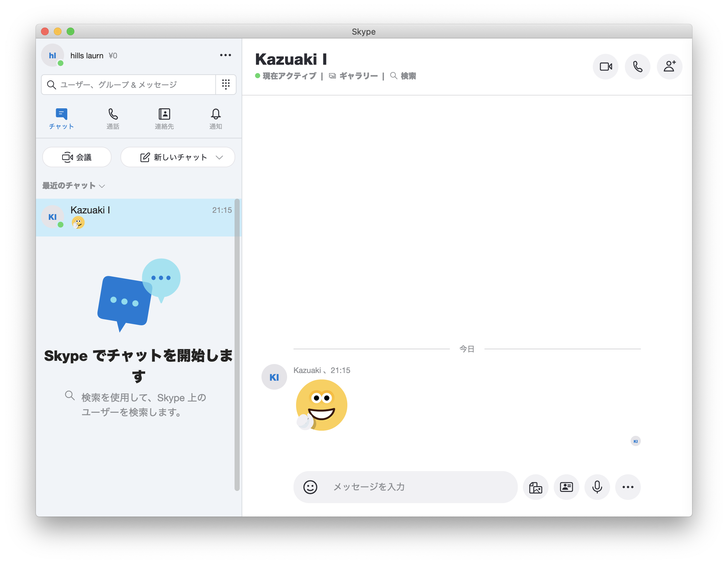
Task: Click the 21:15 time in chat list
Action: [x=222, y=210]
